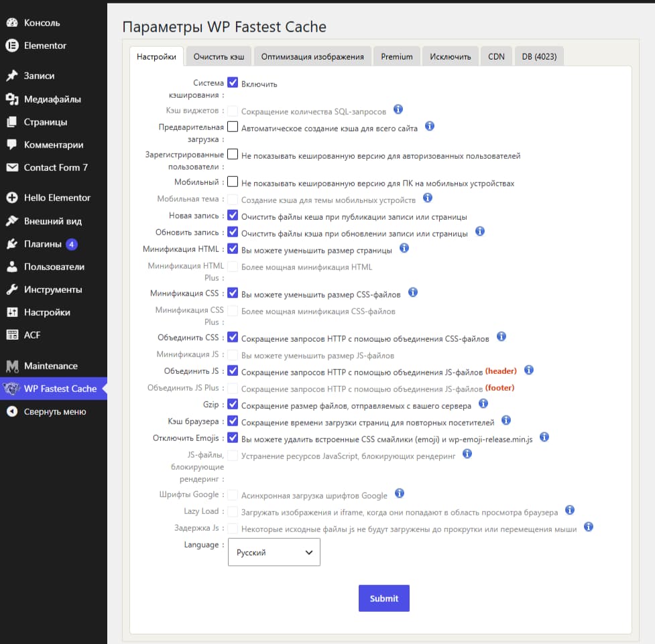Click the ACF sidebar icon

coord(12,335)
